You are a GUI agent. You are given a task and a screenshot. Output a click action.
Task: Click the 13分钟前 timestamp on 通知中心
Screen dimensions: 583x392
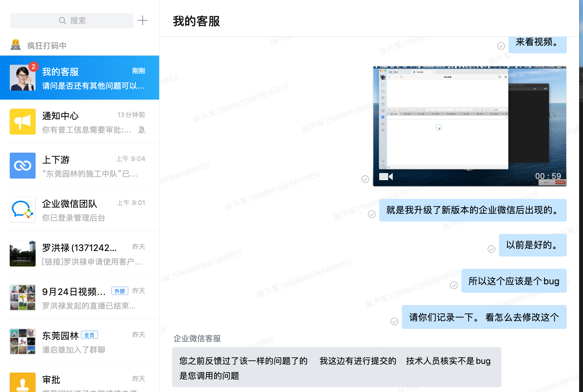tap(131, 115)
